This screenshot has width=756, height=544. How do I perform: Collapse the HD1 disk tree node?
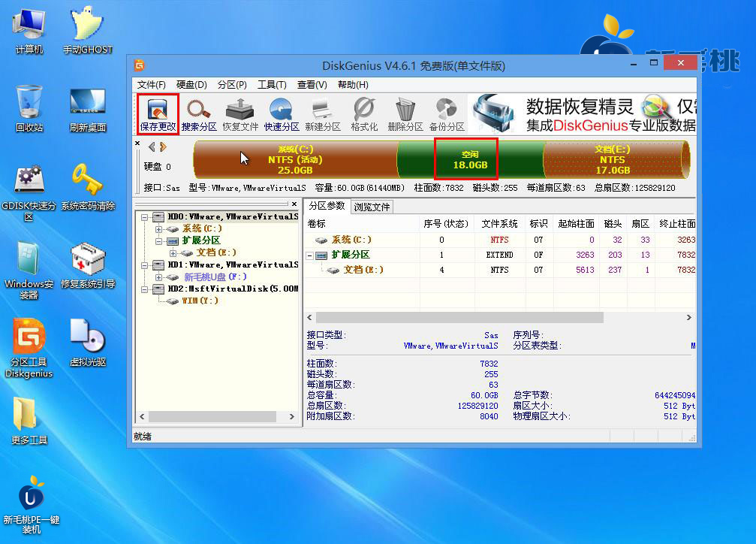click(144, 265)
